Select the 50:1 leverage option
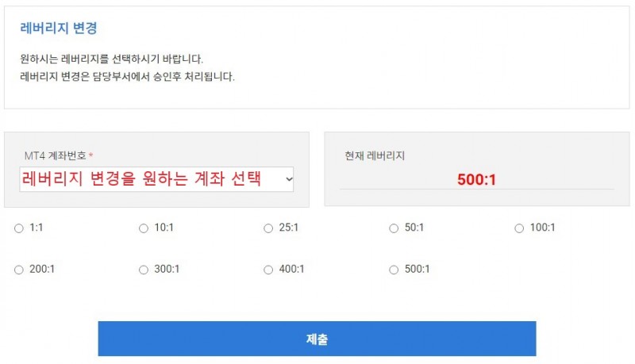This screenshot has width=635, height=364. 394,228
